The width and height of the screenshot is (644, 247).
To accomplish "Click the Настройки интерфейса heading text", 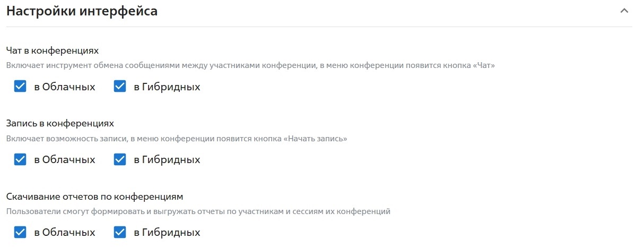I will (82, 11).
